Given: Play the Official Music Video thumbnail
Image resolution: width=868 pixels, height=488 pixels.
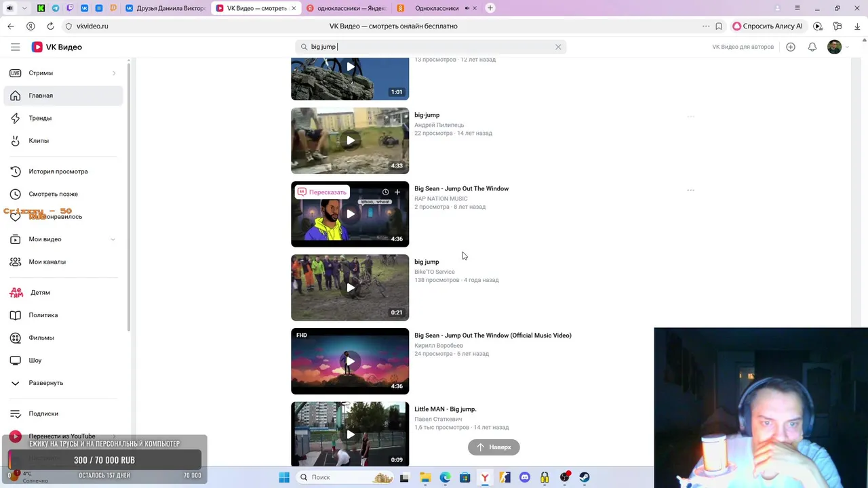Looking at the screenshot, I should [x=350, y=361].
